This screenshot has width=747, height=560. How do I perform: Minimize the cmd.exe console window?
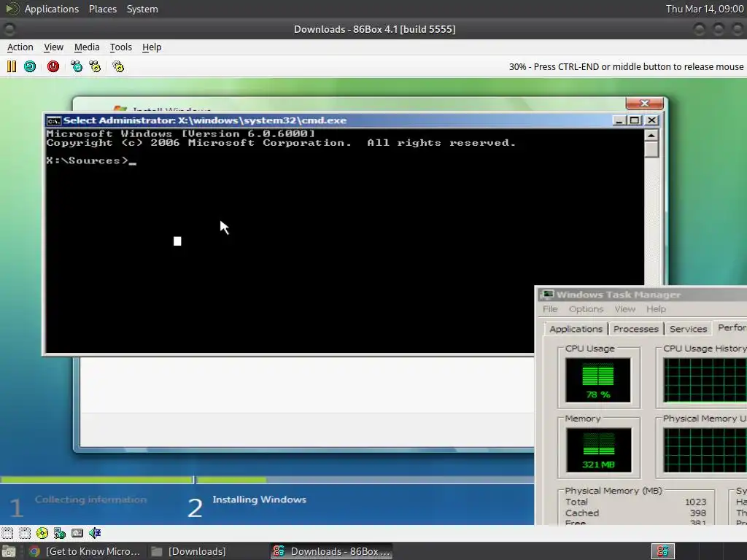(x=619, y=120)
